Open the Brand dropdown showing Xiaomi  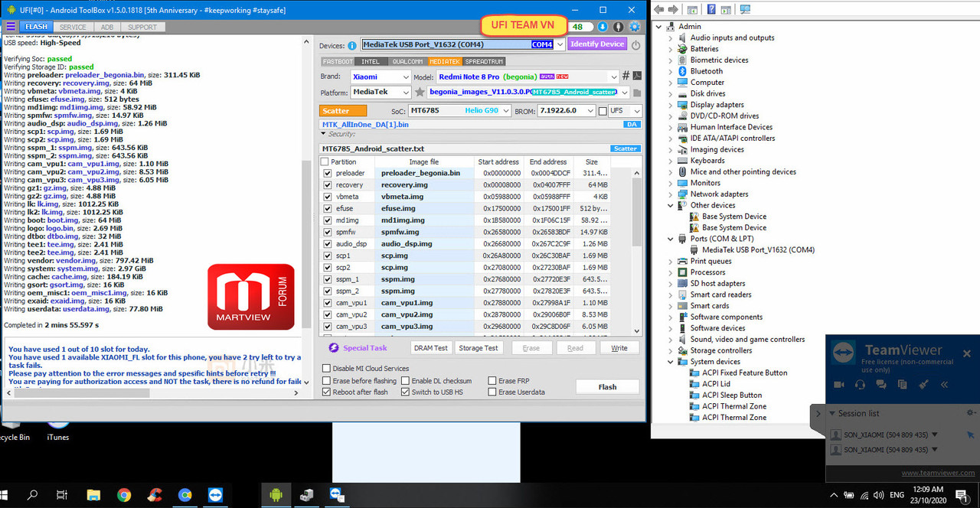[406, 77]
